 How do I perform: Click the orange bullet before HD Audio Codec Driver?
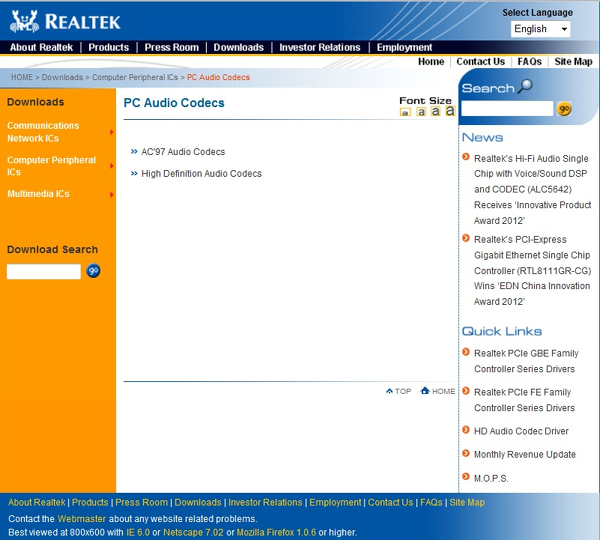pos(466,430)
